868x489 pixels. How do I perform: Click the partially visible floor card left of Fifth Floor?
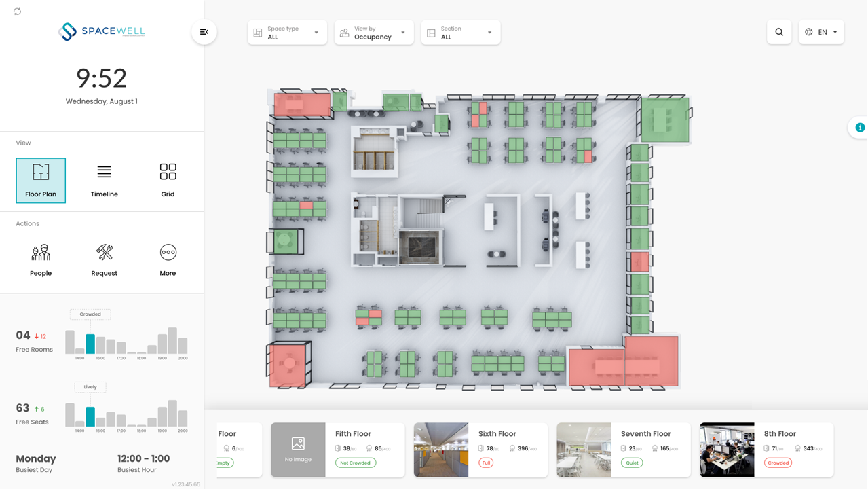[240, 450]
